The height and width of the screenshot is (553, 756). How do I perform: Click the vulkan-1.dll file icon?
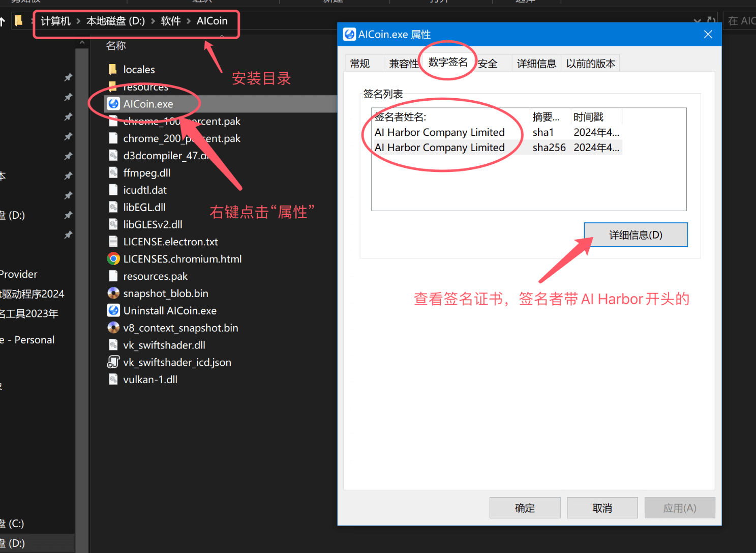point(113,380)
